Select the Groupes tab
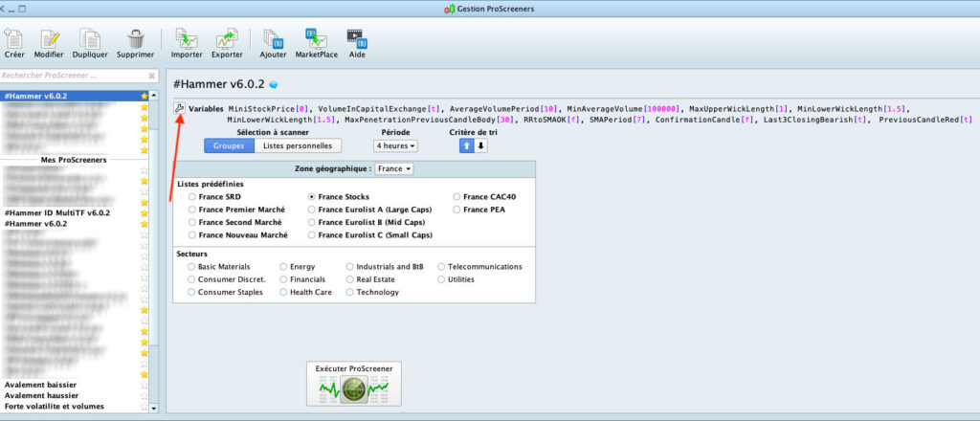This screenshot has height=421, width=980. pyautogui.click(x=228, y=146)
